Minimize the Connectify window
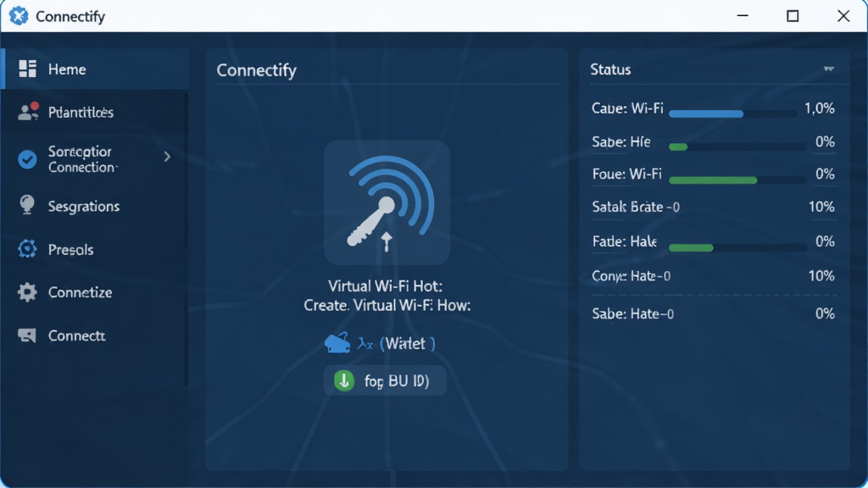This screenshot has height=488, width=868. 743,16
